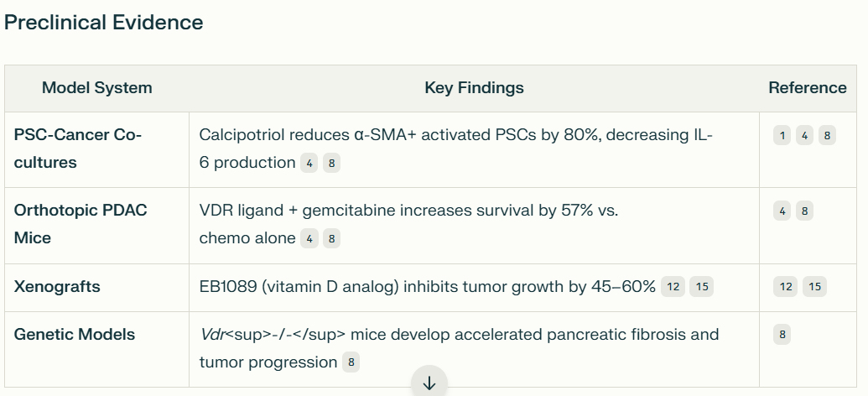The image size is (868, 396).
Task: Click citation 8 in PSC-Cancer Co-cultures Reference cell
Action: 827,135
